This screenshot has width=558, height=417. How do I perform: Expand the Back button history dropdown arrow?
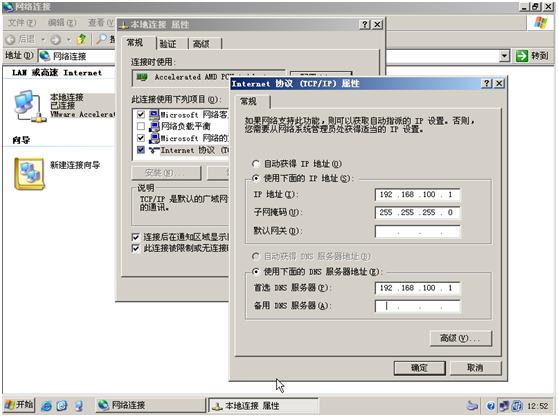43,39
